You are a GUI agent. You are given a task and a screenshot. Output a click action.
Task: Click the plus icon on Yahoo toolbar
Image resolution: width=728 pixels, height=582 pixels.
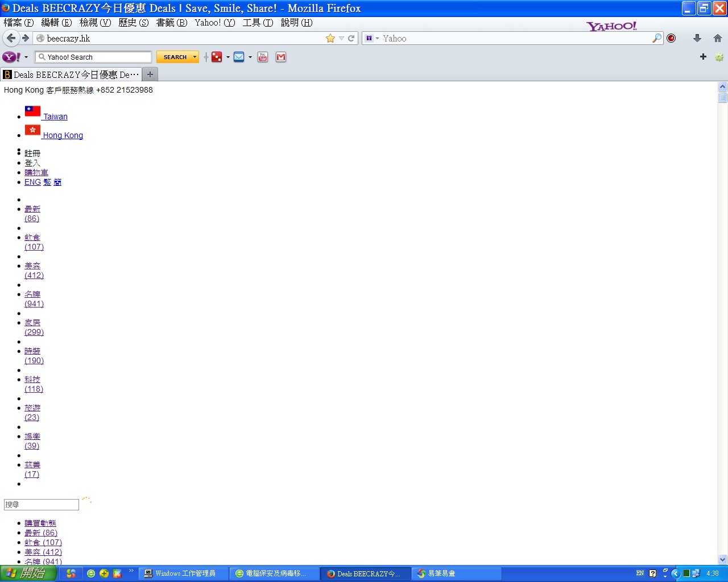coord(703,57)
